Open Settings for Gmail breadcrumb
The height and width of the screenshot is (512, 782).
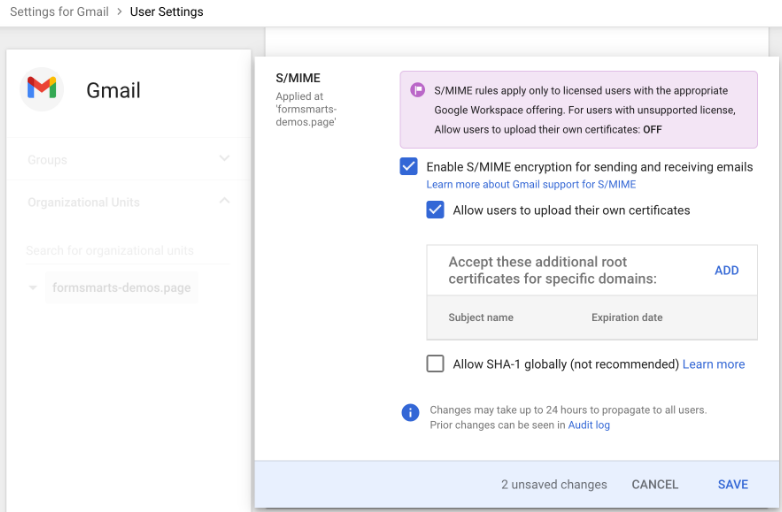pyautogui.click(x=59, y=11)
